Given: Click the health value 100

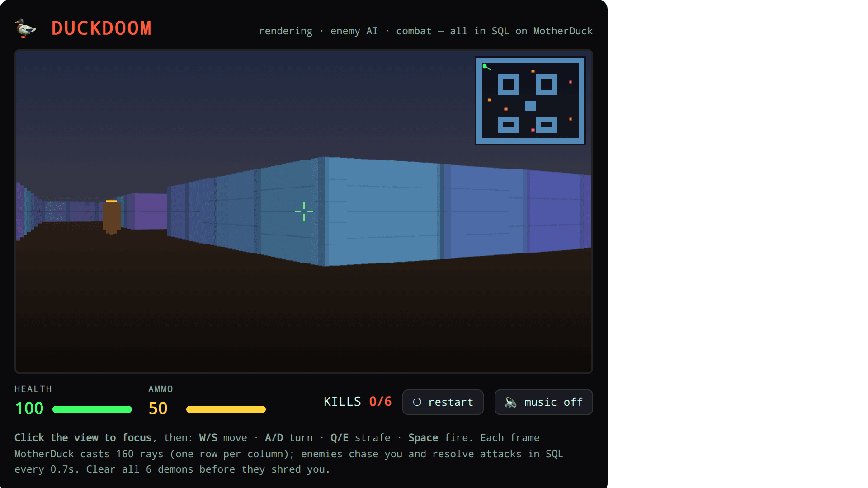Looking at the screenshot, I should (29, 408).
